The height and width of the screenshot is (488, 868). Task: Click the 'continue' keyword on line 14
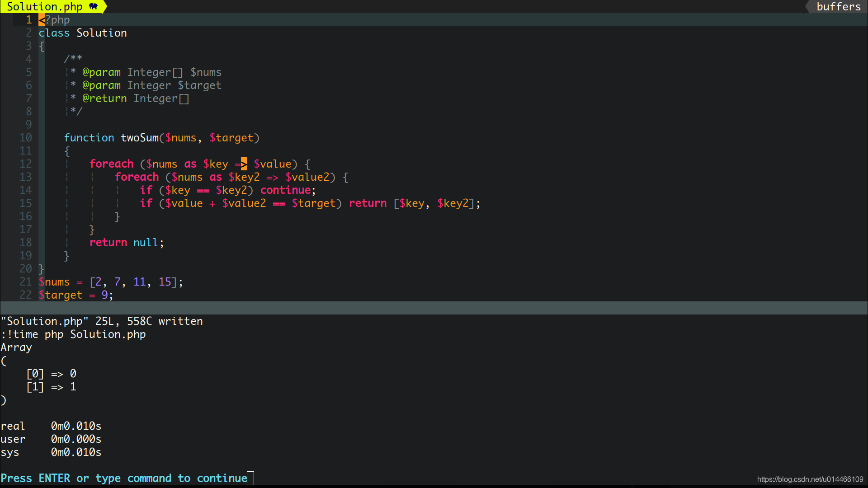(x=285, y=190)
